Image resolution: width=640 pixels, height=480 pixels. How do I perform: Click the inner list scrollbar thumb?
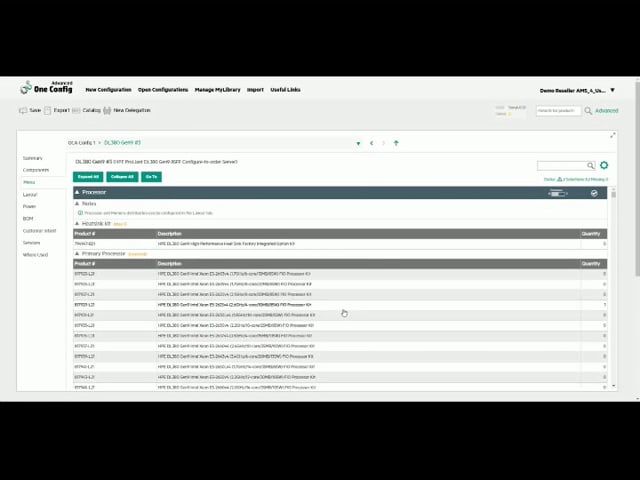coord(613,193)
